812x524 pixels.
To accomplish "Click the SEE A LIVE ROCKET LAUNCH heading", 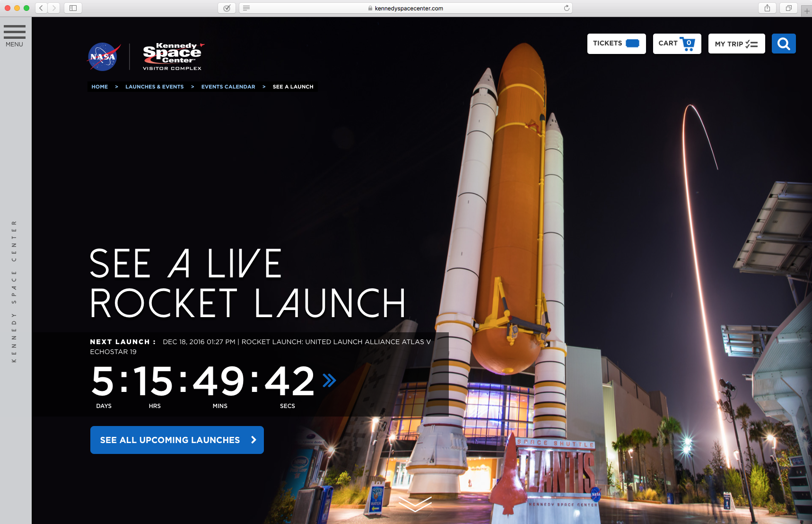I will (x=248, y=283).
